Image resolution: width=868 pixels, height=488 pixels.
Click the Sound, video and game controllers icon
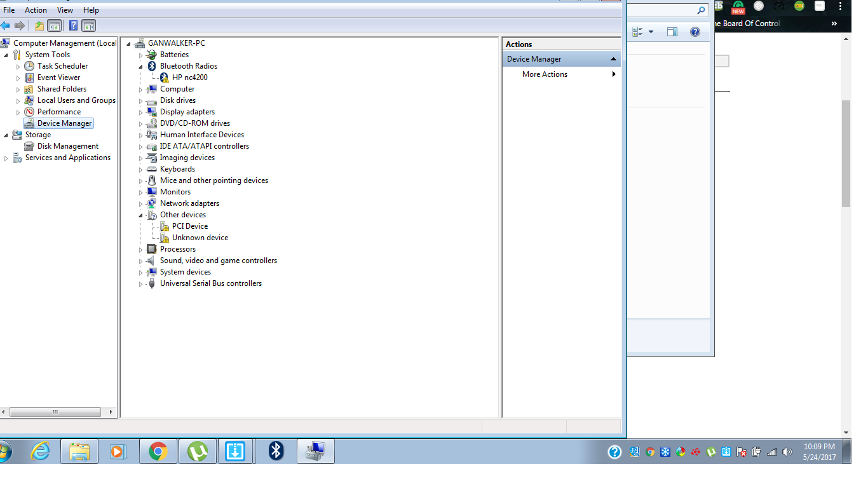(152, 261)
